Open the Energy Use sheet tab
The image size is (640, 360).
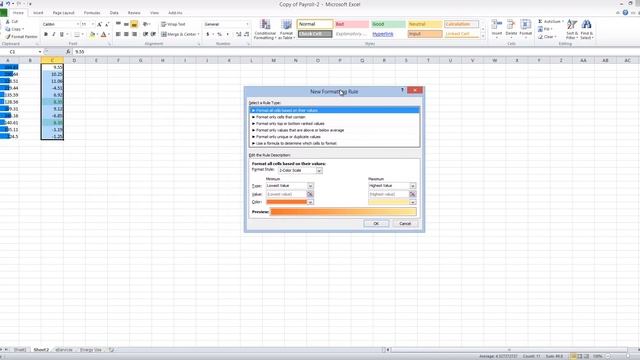pyautogui.click(x=91, y=350)
